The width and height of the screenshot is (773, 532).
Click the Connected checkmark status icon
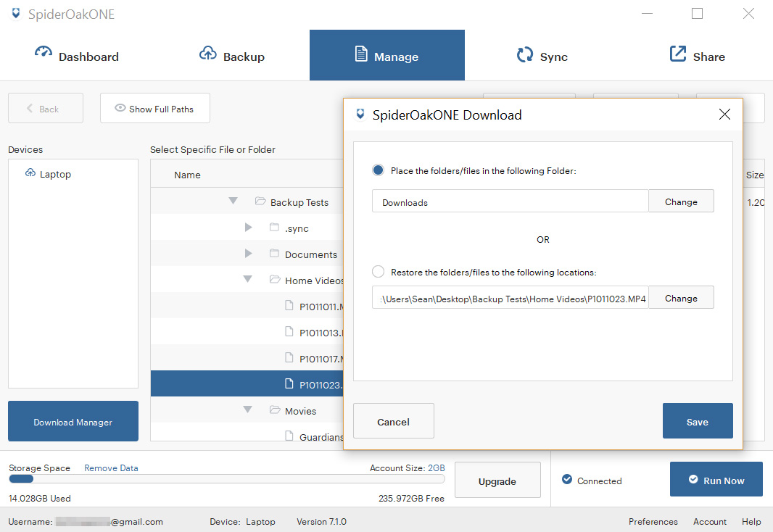(567, 479)
